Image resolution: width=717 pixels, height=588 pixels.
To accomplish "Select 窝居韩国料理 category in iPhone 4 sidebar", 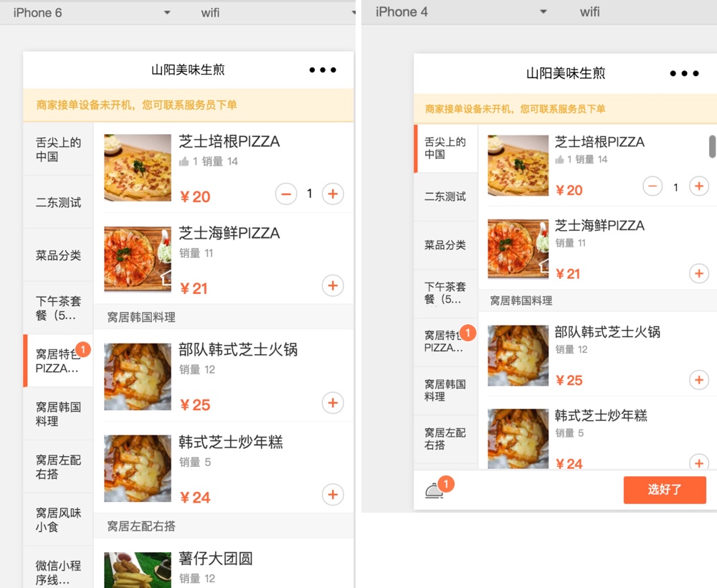I will coord(446,391).
